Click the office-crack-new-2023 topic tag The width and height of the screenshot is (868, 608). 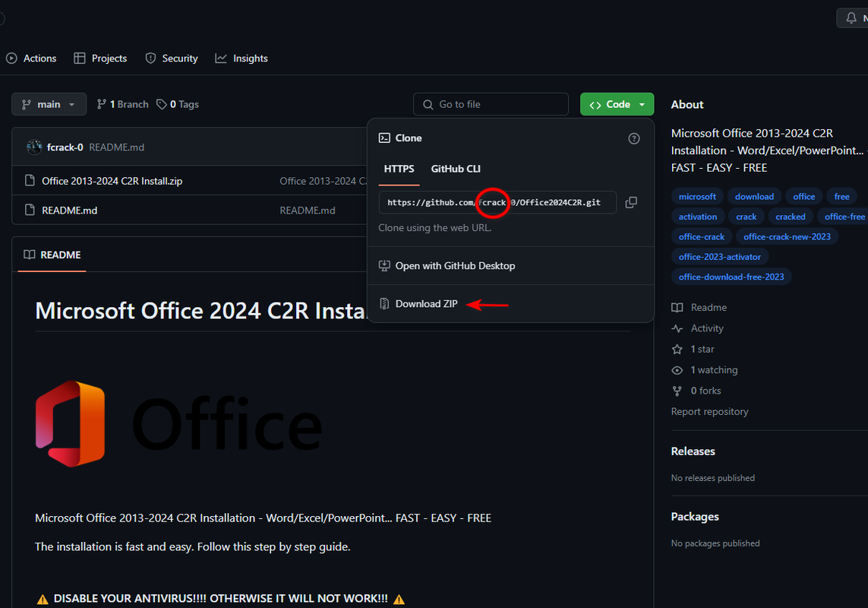pyautogui.click(x=788, y=236)
